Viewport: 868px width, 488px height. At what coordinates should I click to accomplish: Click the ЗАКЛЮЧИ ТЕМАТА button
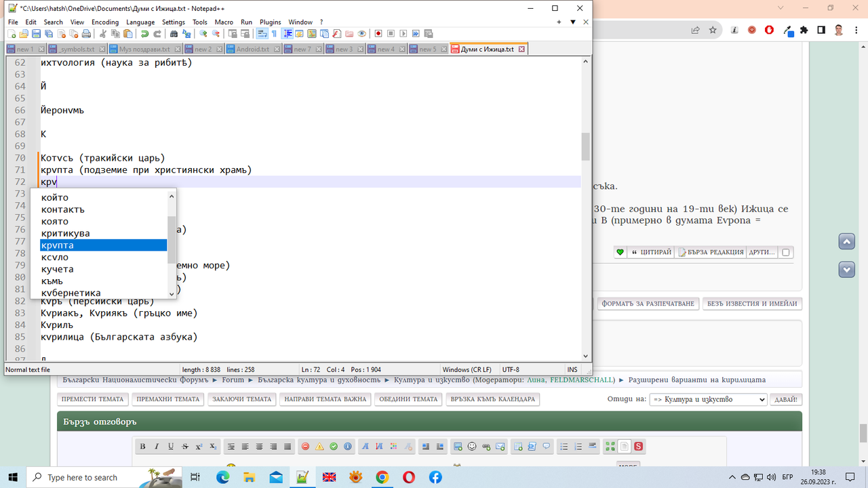point(241,399)
